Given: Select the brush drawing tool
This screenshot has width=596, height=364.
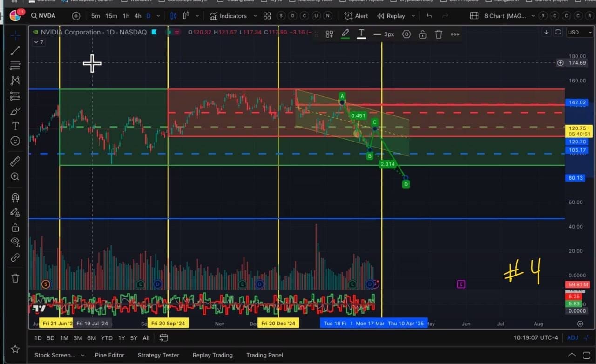Looking at the screenshot, I should pos(15,111).
